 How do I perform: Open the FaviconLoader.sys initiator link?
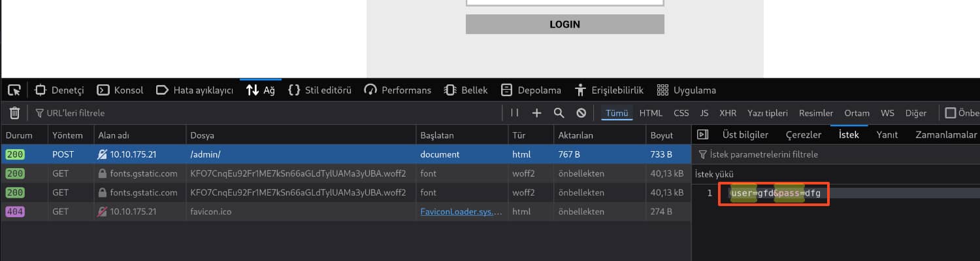tap(462, 212)
